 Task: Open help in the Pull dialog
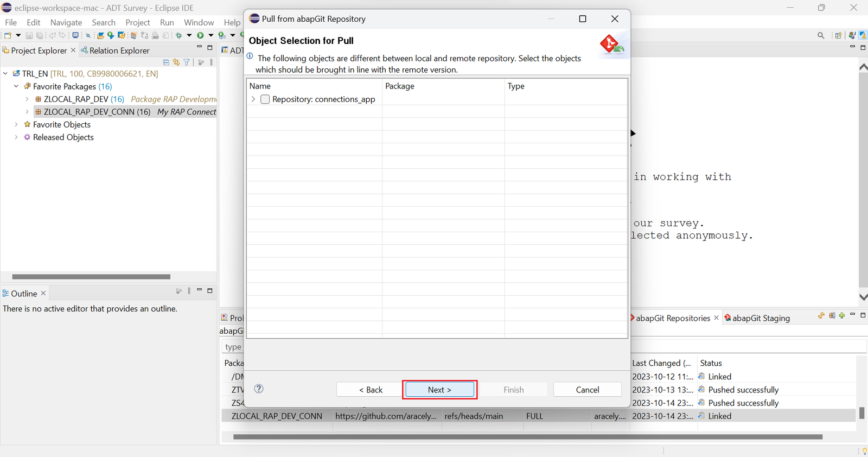(x=259, y=389)
